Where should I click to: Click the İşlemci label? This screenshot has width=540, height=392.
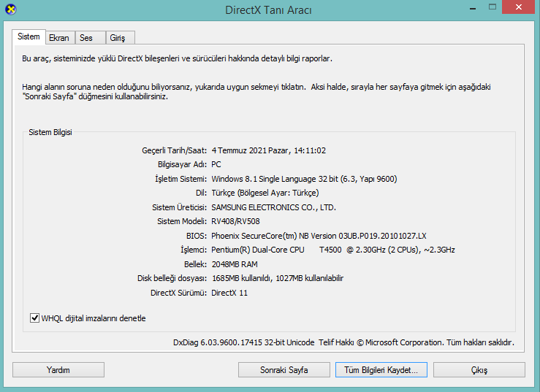(194, 250)
